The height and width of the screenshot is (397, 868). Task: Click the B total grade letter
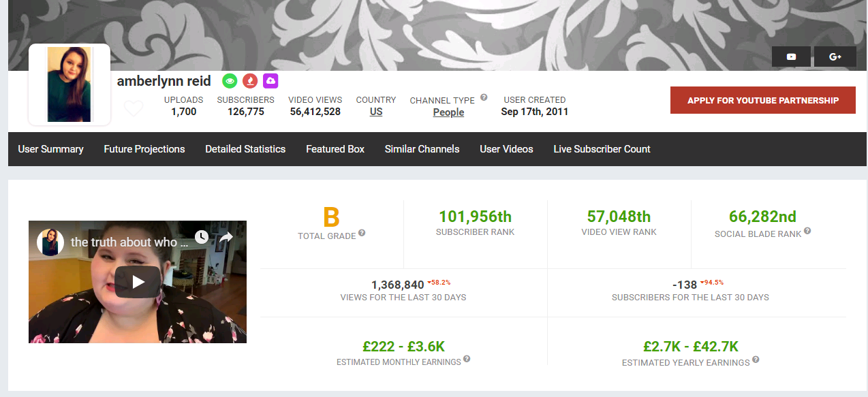331,217
